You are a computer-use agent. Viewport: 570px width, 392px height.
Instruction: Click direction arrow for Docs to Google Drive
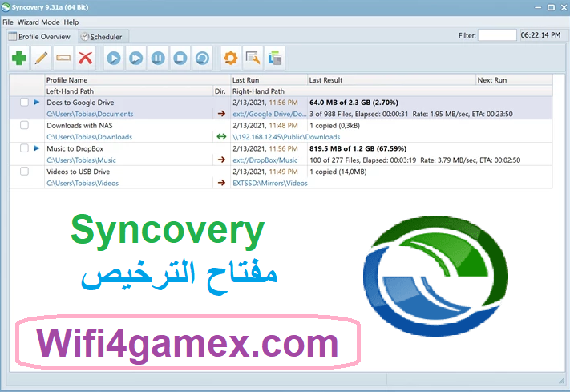pyautogui.click(x=221, y=114)
